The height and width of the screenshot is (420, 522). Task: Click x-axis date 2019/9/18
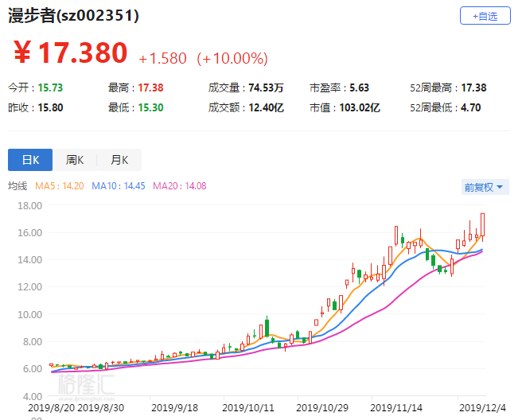click(x=174, y=408)
